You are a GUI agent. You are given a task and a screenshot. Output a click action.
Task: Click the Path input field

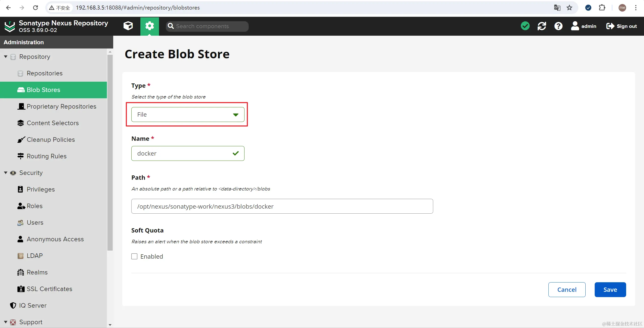tap(282, 206)
